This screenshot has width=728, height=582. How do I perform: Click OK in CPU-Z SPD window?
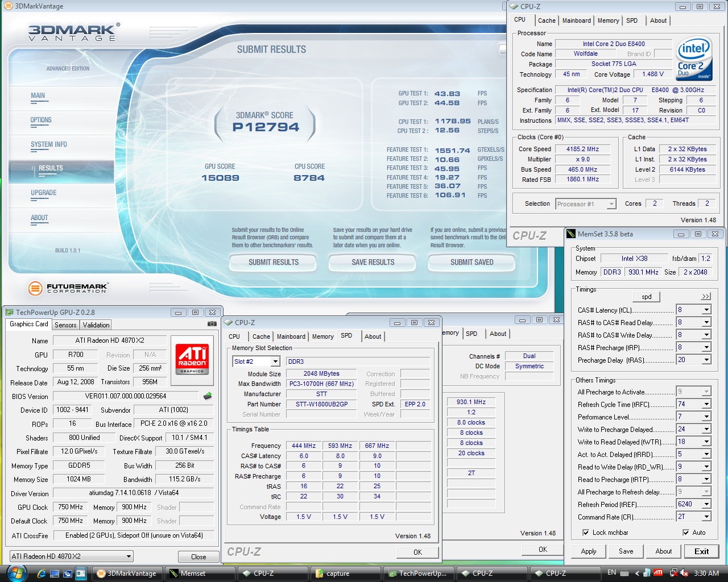pyautogui.click(x=418, y=552)
